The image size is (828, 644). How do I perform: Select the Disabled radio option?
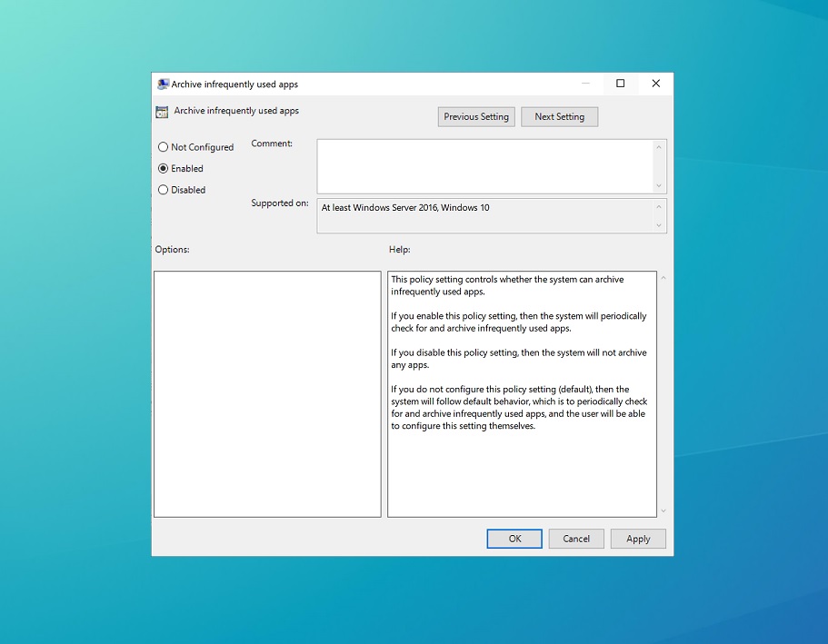(164, 191)
